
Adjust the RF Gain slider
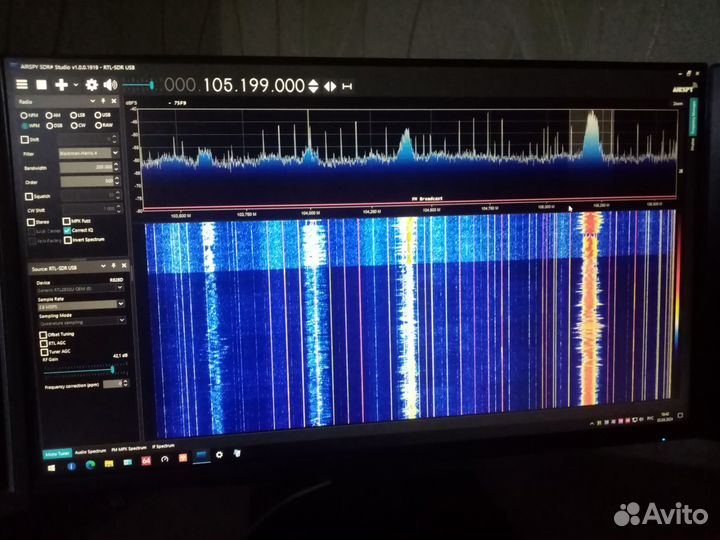pos(85,370)
